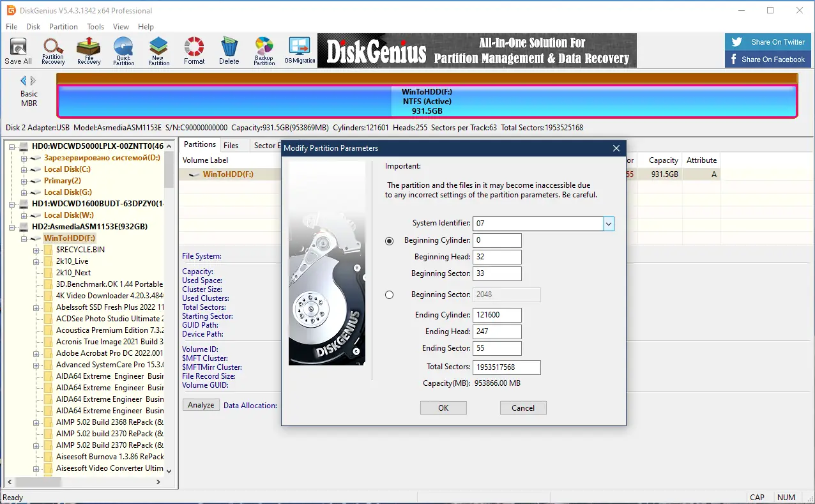Select Acronis True Image 2021 folder
The image size is (815, 504).
(x=110, y=342)
